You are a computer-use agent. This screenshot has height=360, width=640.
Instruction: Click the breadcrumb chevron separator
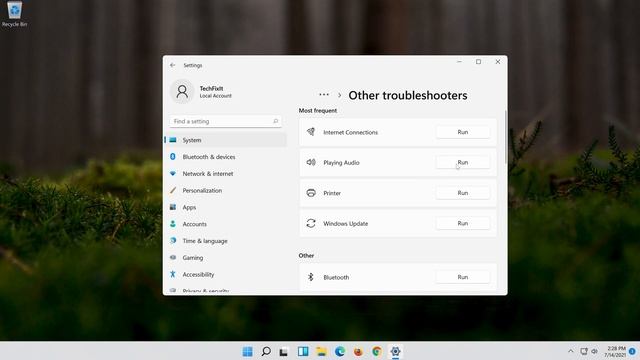[x=339, y=95]
